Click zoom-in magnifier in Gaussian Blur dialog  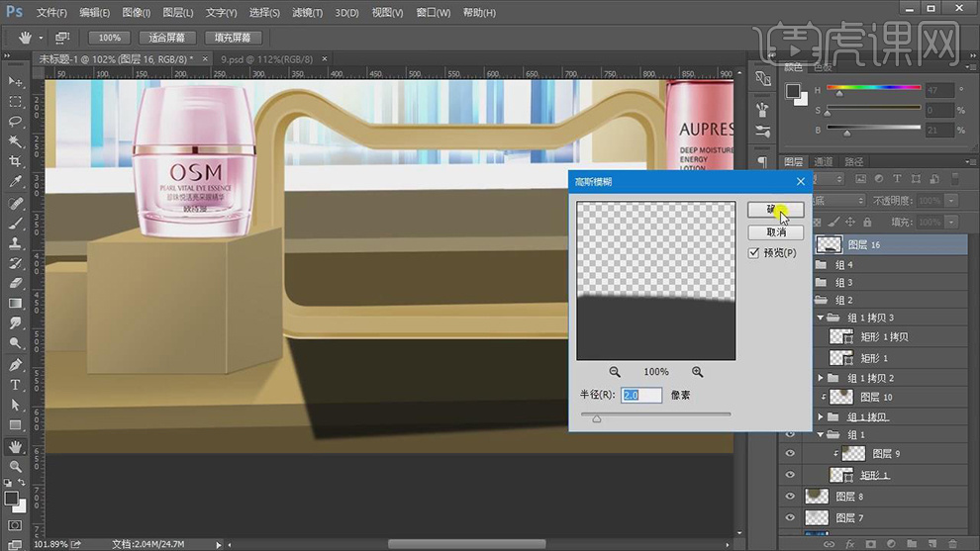pyautogui.click(x=698, y=372)
